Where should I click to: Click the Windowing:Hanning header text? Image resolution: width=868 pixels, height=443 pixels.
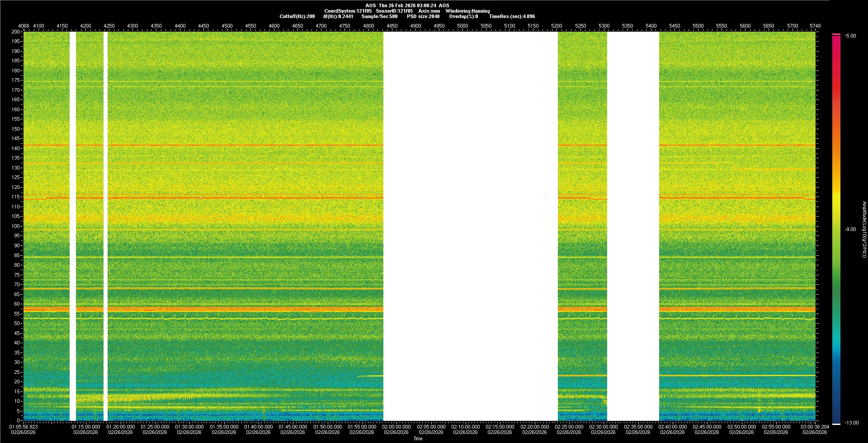click(x=467, y=11)
